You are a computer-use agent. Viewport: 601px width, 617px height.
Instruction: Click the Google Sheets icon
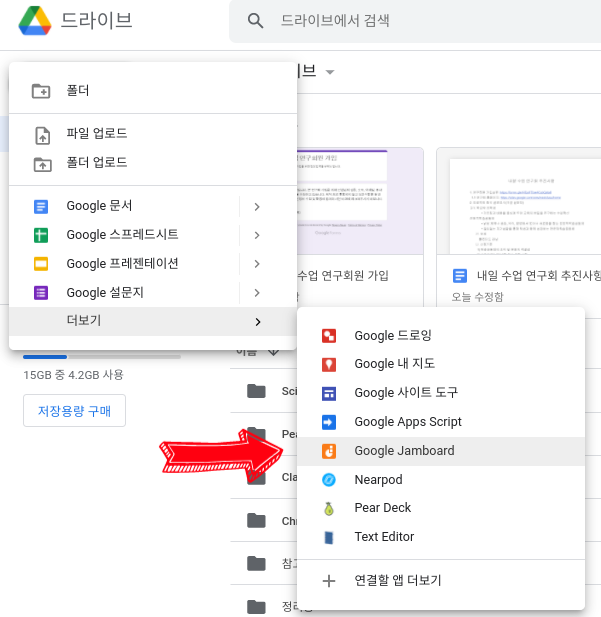pos(41,235)
